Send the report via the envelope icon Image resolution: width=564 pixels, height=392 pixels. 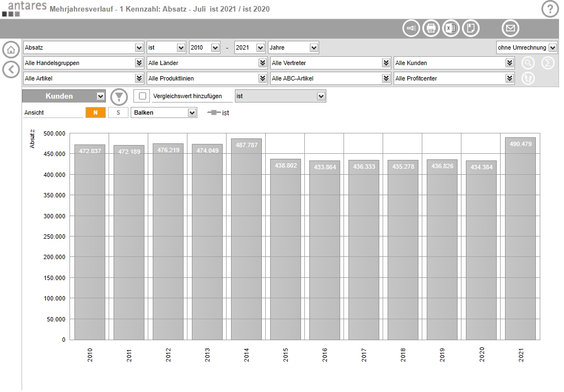(510, 28)
